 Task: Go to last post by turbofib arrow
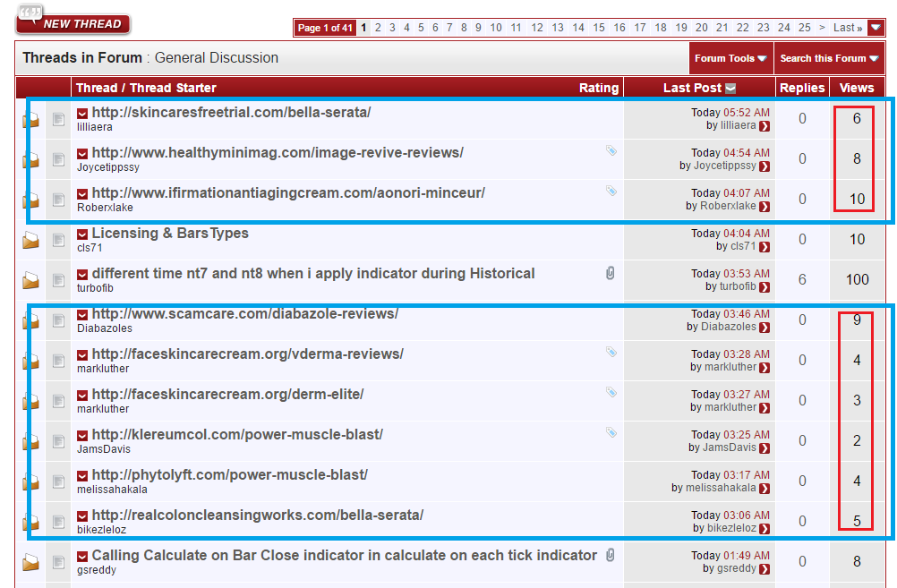click(x=765, y=287)
